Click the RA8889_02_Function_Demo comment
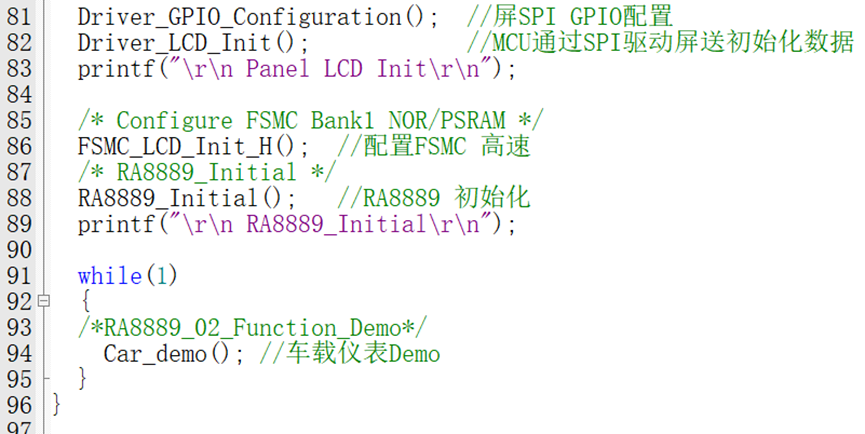Viewport: 865px width, 434px height. [252, 328]
